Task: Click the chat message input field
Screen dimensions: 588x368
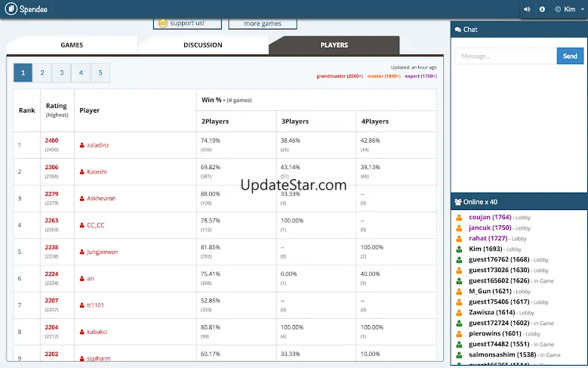Action: pyautogui.click(x=505, y=56)
